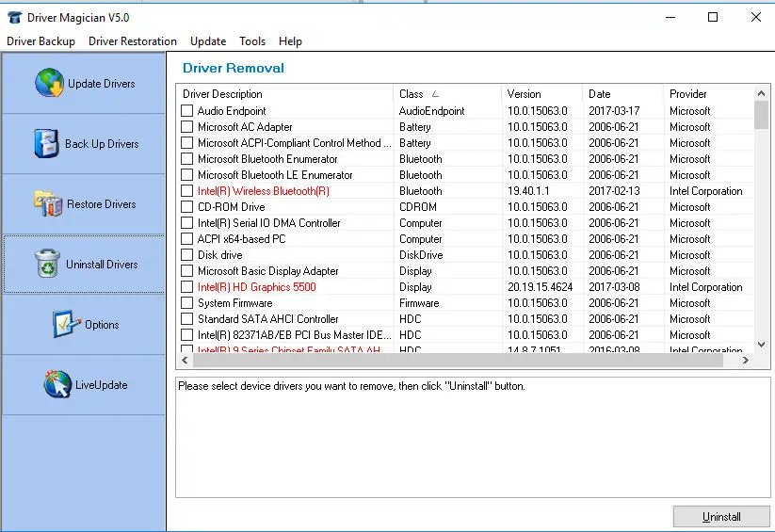Click version 20.19.15.4624 cell

point(540,287)
